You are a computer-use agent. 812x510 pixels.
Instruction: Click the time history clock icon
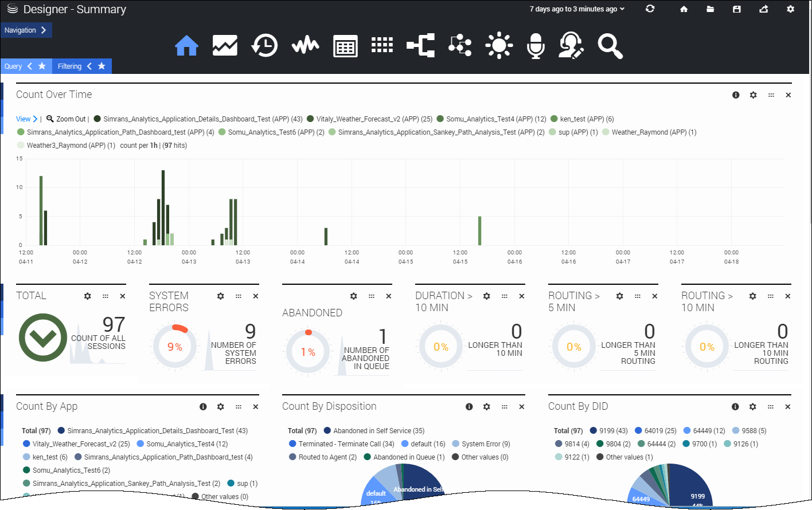[x=264, y=45]
